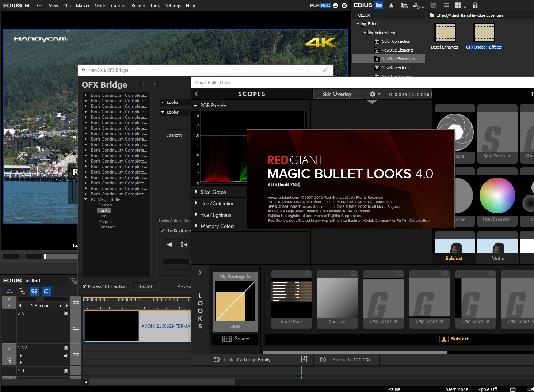The width and height of the screenshot is (534, 392).
Task: Toggle folder view in EDIUS effect palette
Action: [x=379, y=5]
